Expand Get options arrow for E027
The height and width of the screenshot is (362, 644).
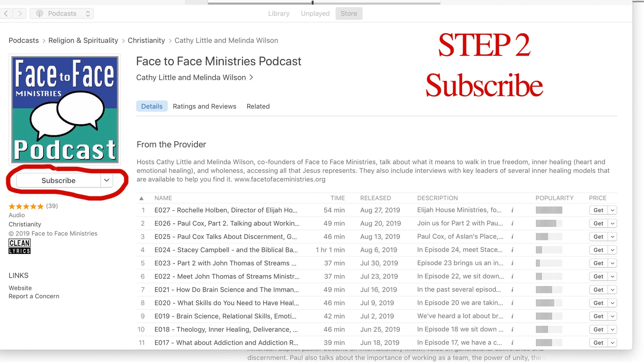click(x=612, y=210)
